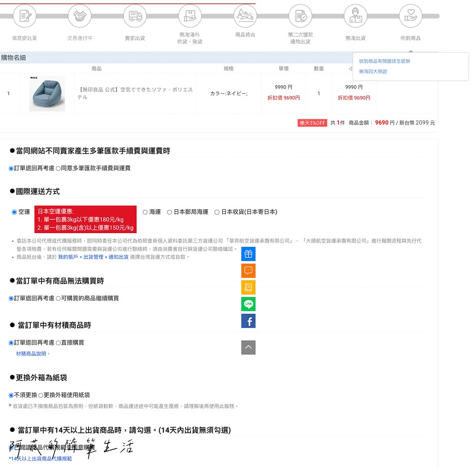Click the 無印良品 sofa product title
The width and height of the screenshot is (476, 469).
[x=135, y=93]
